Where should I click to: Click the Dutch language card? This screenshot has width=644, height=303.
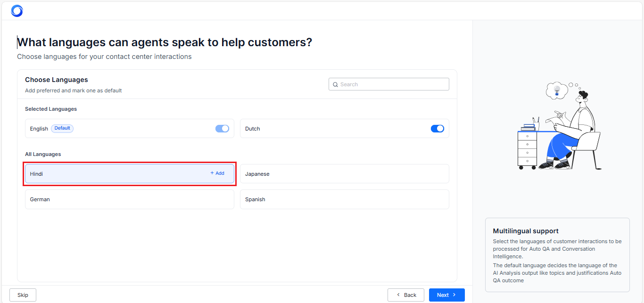point(330,129)
